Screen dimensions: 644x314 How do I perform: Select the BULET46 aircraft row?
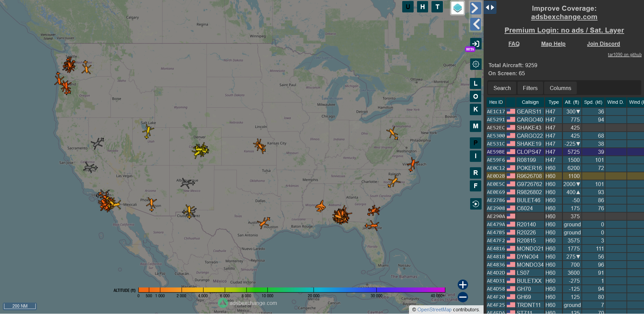(x=565, y=200)
